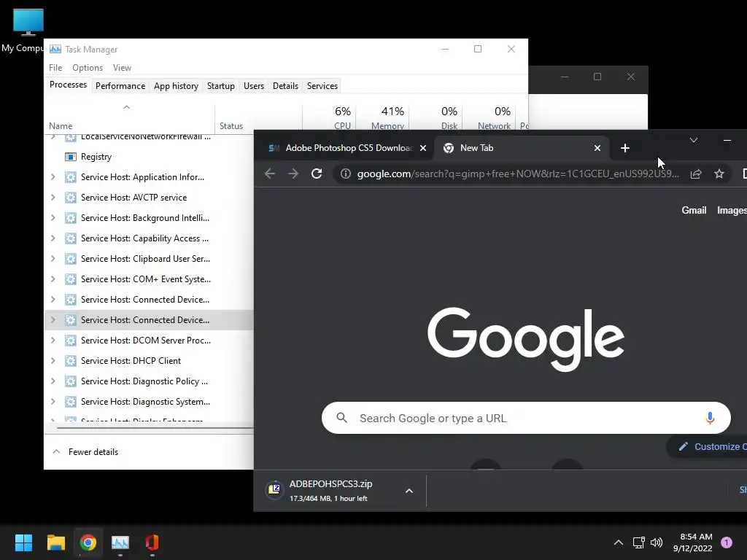
Task: Switch to App history tab
Action: pyautogui.click(x=176, y=86)
